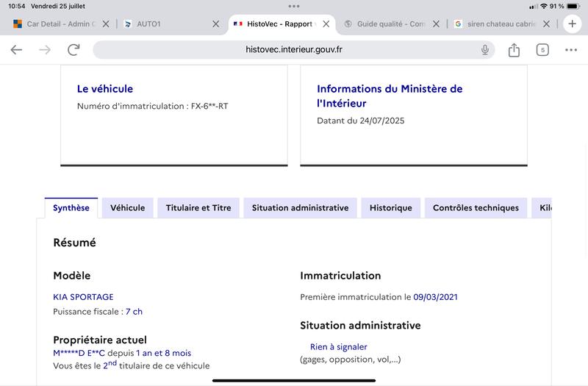
Task: Add a new browser tab
Action: tap(573, 24)
